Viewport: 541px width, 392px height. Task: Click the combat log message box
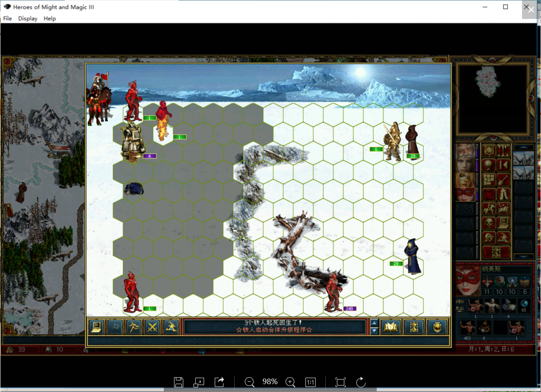tap(274, 326)
